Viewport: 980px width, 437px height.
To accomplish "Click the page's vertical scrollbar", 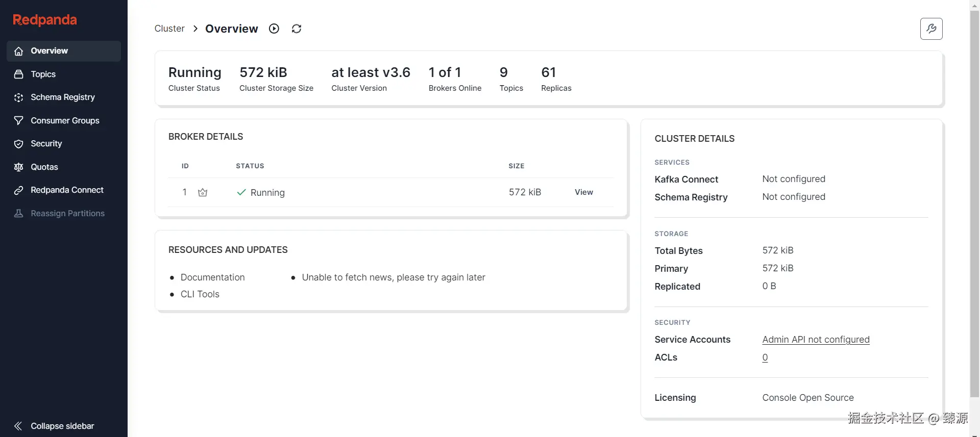I will click(974, 204).
